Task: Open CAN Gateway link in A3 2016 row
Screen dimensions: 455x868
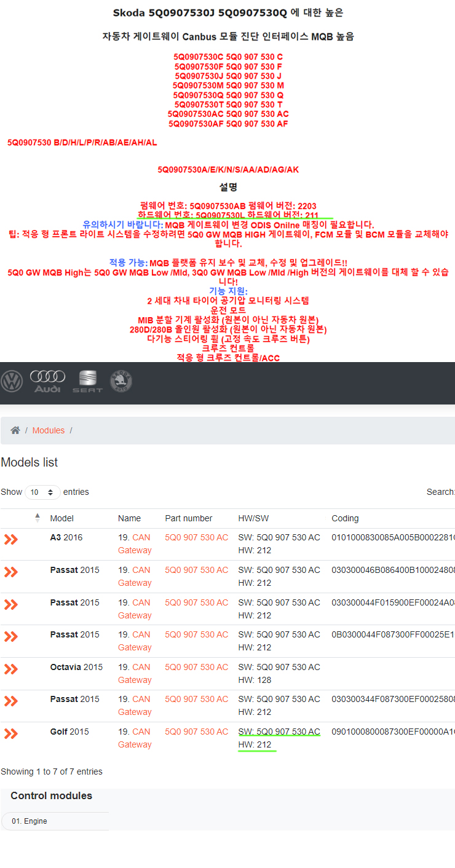Action: point(135,543)
